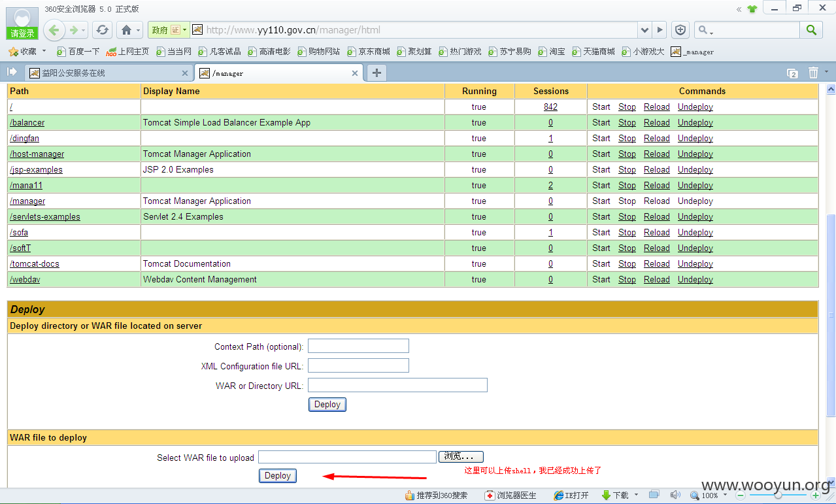
Task: Click Deploy under Select WAR file
Action: [278, 476]
